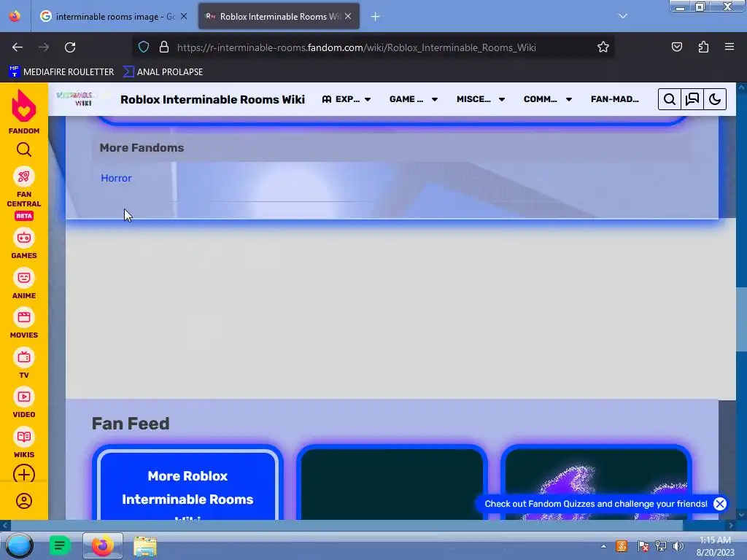Open the dark middle Fan Feed card
This screenshot has height=560, width=747.
392,483
